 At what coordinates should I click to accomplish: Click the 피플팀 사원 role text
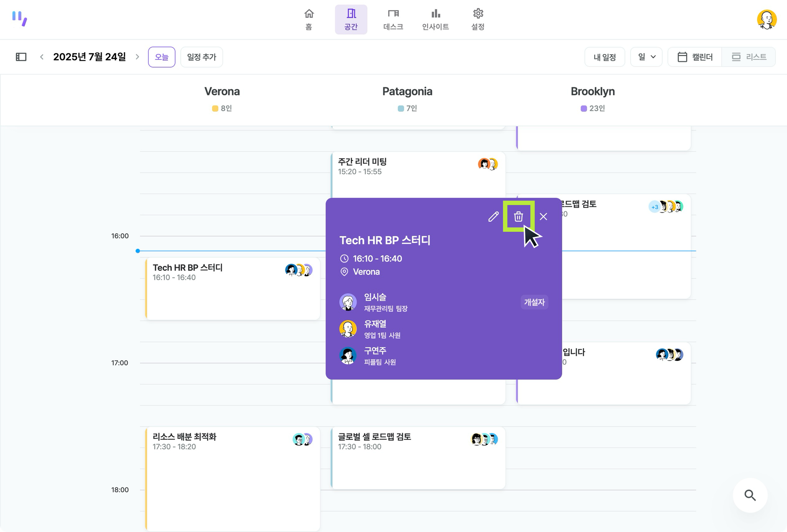380,362
